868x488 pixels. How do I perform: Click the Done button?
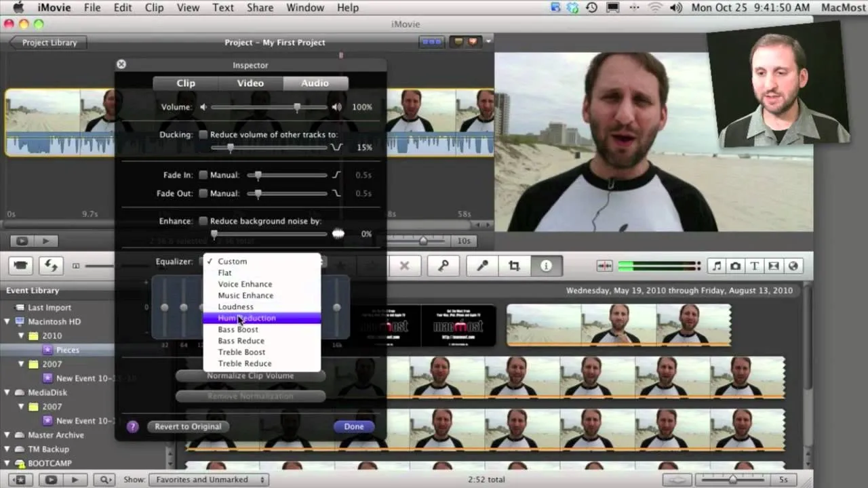[x=354, y=426]
